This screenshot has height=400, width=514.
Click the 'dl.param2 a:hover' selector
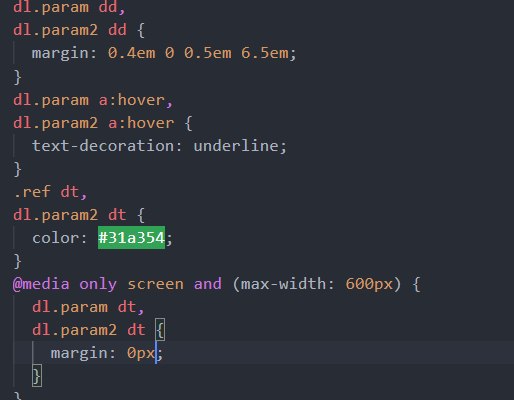click(x=93, y=123)
